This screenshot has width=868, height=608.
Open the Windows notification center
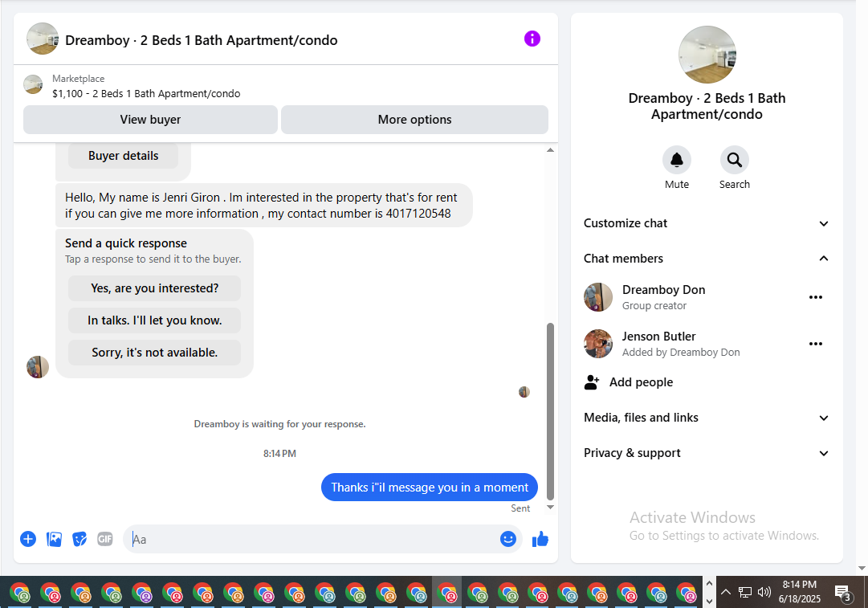point(843,593)
